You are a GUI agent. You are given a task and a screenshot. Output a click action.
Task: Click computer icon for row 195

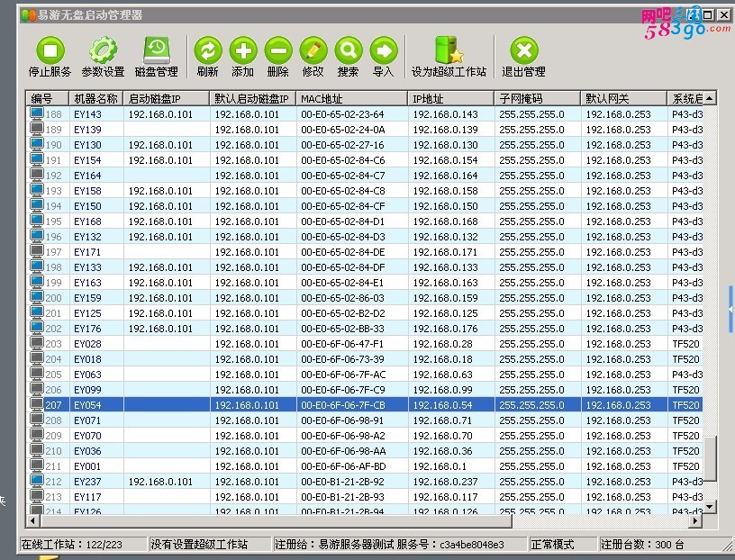37,221
